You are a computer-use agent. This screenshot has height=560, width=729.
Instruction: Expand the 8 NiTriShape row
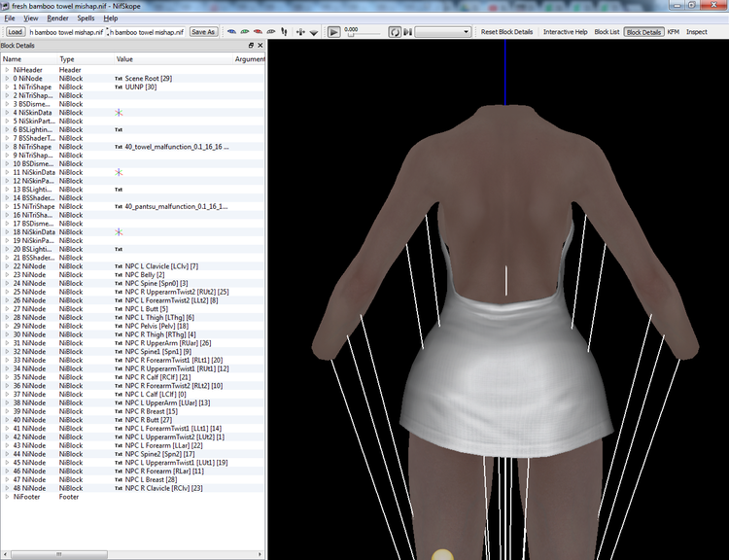click(x=7, y=147)
